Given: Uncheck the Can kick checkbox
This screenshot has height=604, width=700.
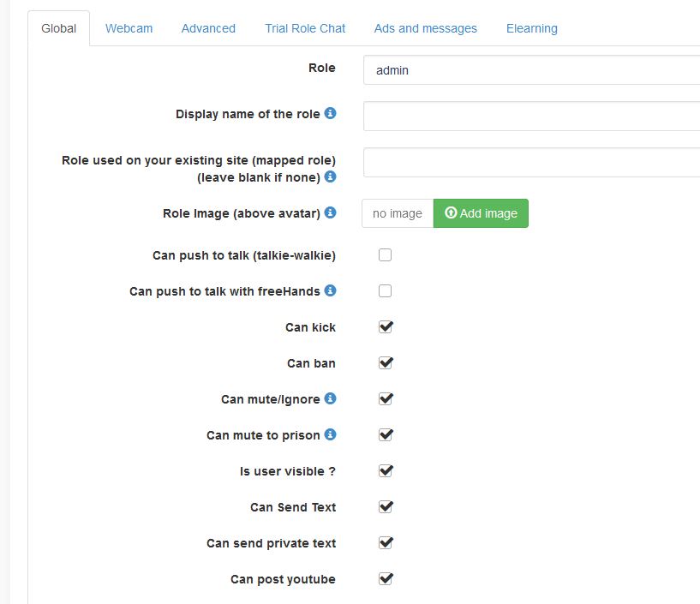Looking at the screenshot, I should coord(386,327).
